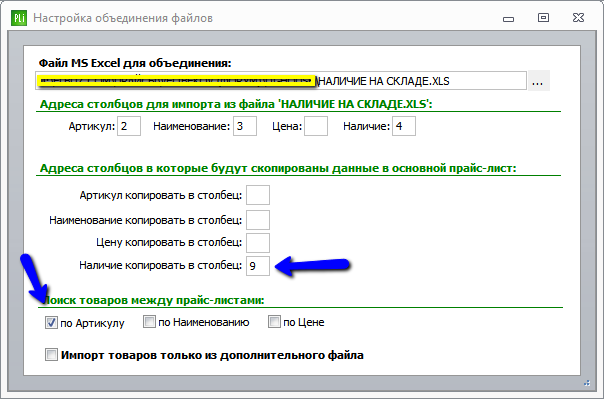This screenshot has height=399, width=604.
Task: Enable search по Наименованию checkbox
Action: [x=149, y=322]
